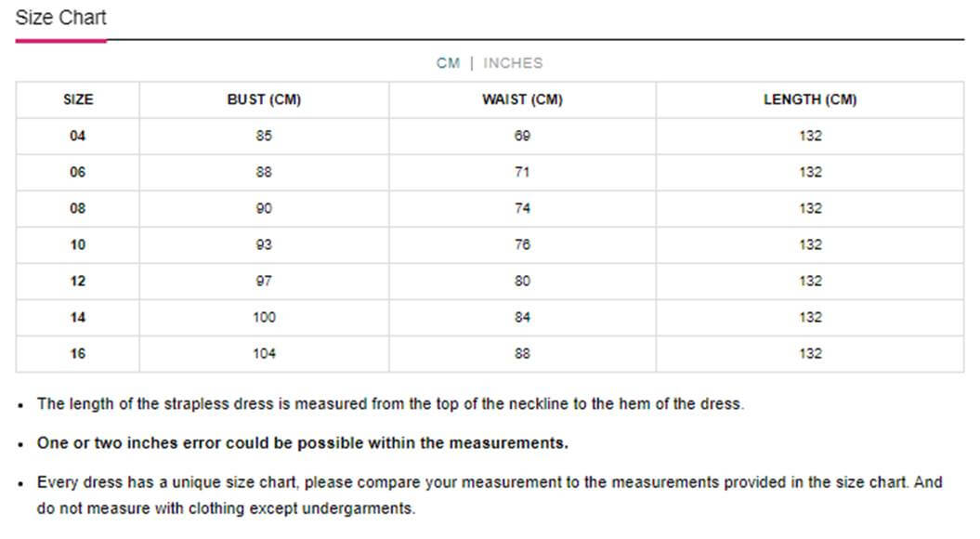This screenshot has height=539, width=980.
Task: Select size 14 row label
Action: [78, 317]
